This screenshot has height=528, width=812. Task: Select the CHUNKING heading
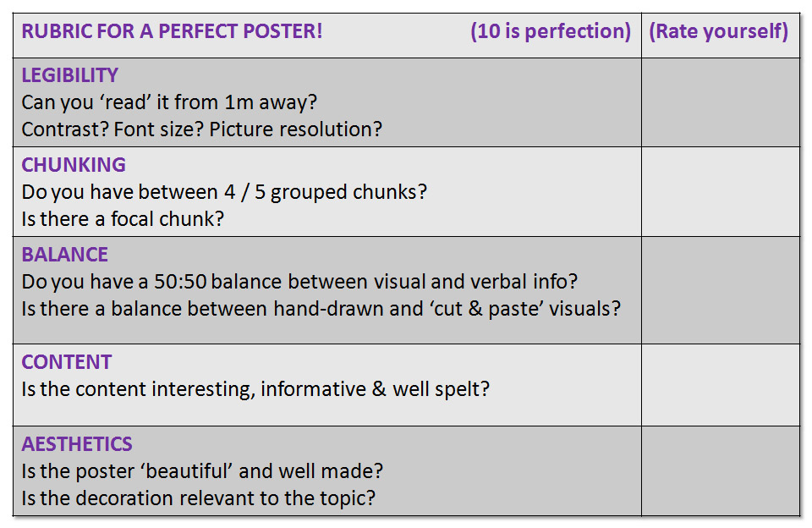click(74, 165)
